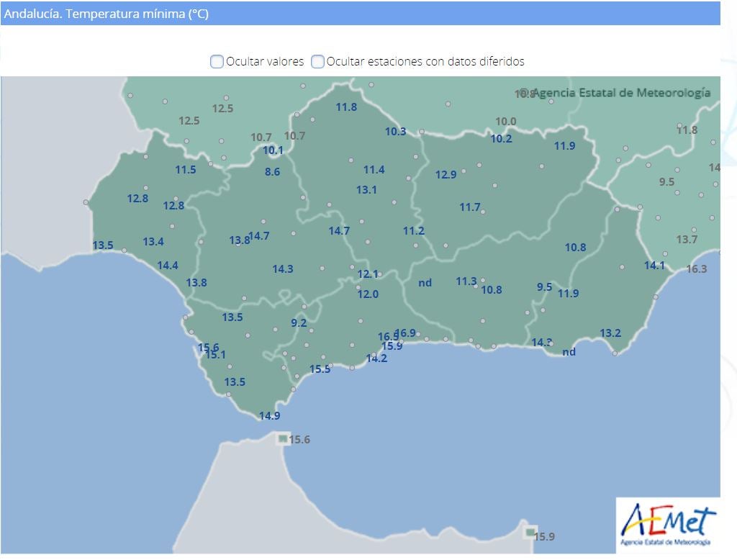Select the 14.1 temperature station value
Viewport: 737px width, 560px height.
[x=654, y=266]
